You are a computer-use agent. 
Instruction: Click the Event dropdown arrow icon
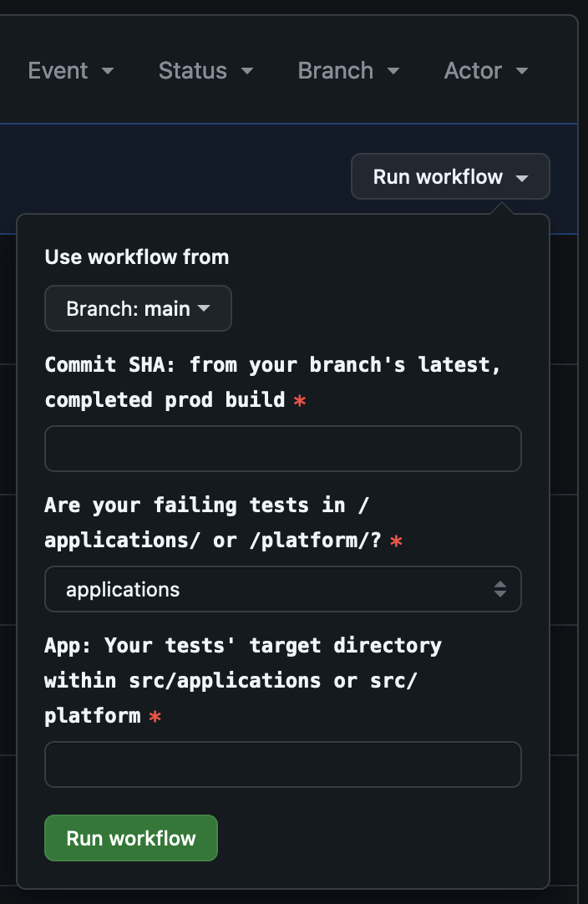pyautogui.click(x=109, y=72)
